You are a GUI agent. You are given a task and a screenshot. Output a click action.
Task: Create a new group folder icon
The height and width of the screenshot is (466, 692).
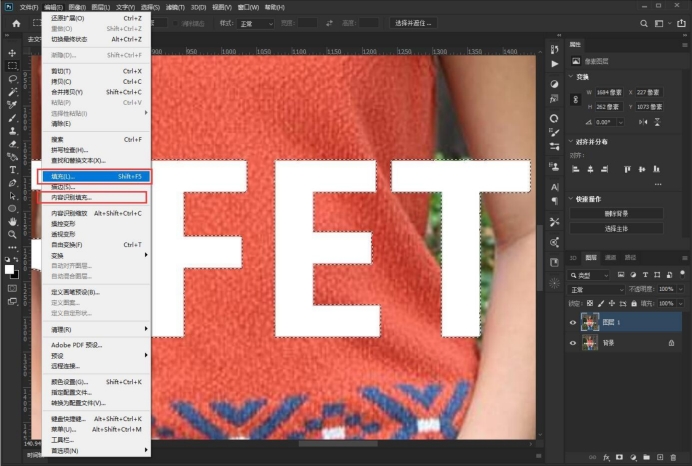click(647, 458)
